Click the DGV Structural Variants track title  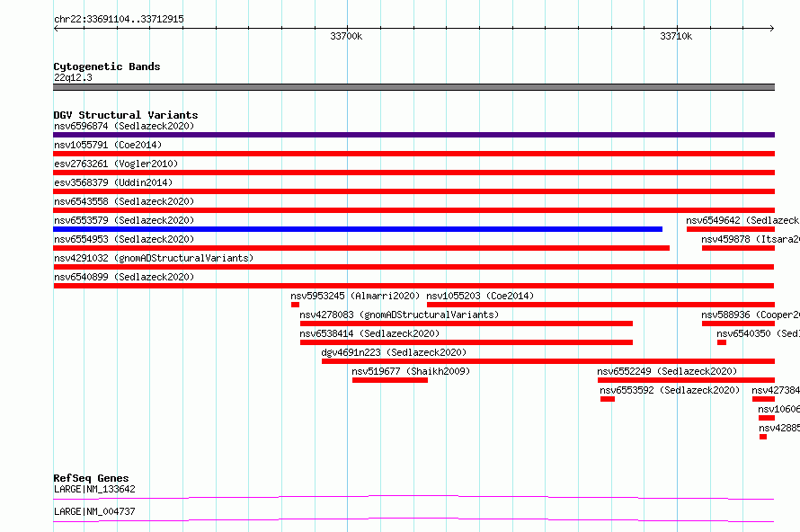[x=126, y=115]
